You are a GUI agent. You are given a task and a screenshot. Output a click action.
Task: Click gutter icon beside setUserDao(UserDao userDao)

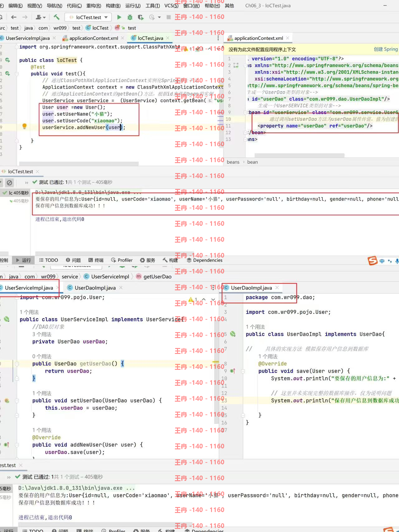(x=7, y=400)
